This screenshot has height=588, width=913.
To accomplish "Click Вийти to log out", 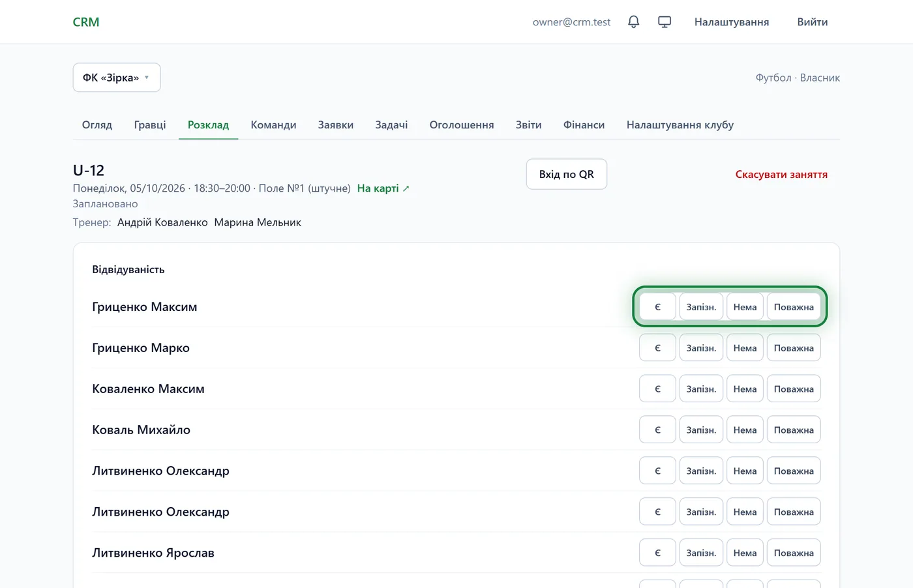I will [813, 22].
